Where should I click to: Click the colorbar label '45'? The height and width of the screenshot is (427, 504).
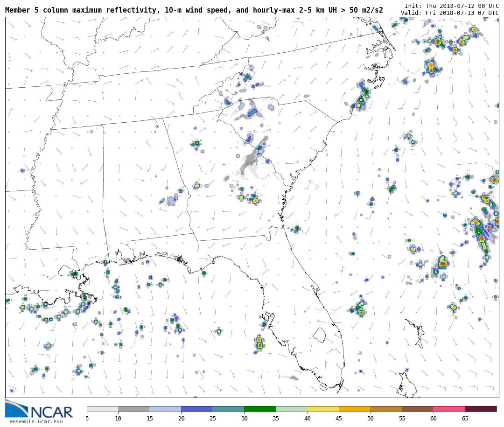339,418
